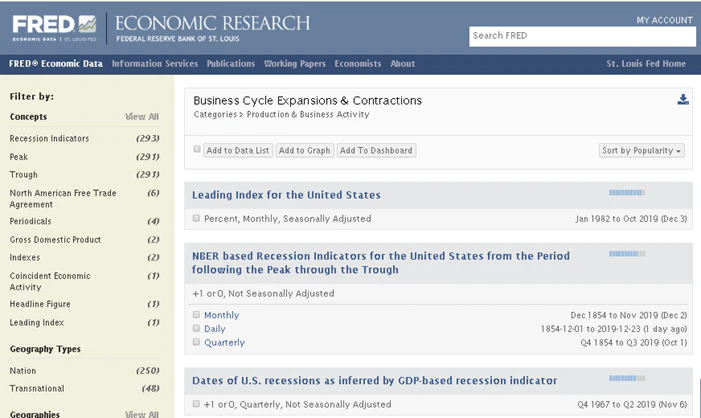Click Add To Dashboard button
Image resolution: width=701 pixels, height=418 pixels.
(376, 150)
